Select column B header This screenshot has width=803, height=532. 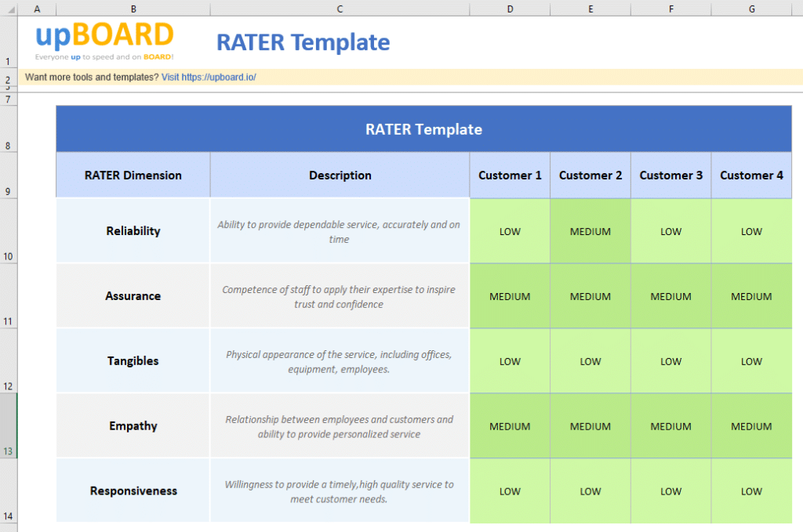[x=133, y=9]
